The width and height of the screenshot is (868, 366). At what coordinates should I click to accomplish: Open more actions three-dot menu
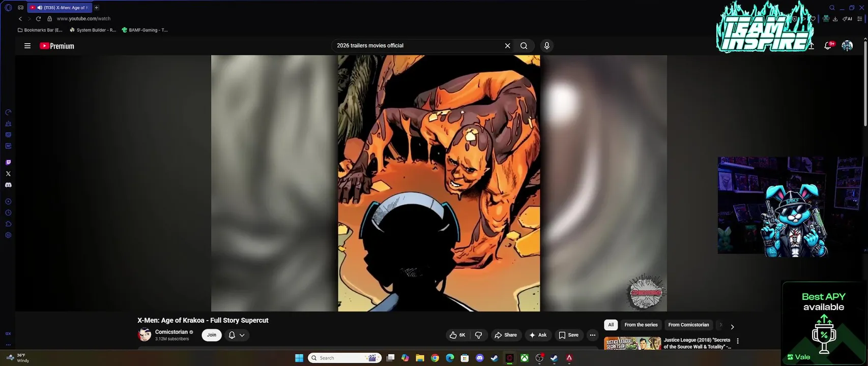pyautogui.click(x=592, y=335)
